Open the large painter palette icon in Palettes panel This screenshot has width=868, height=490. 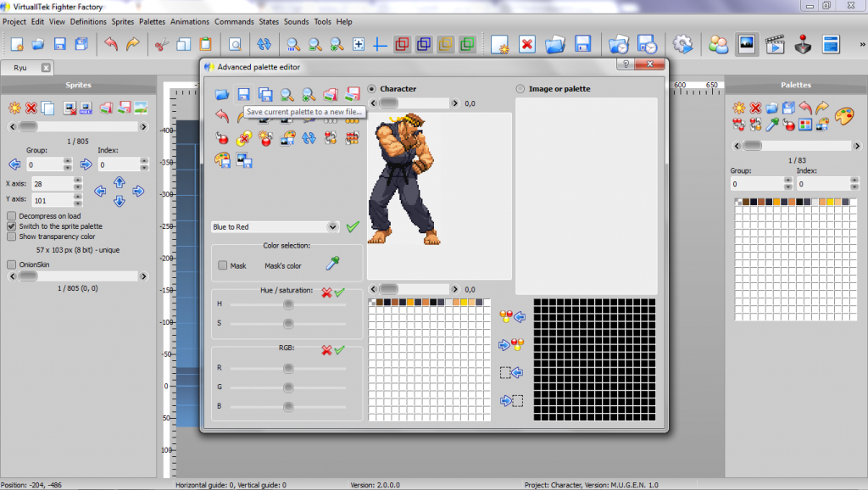[x=844, y=116]
